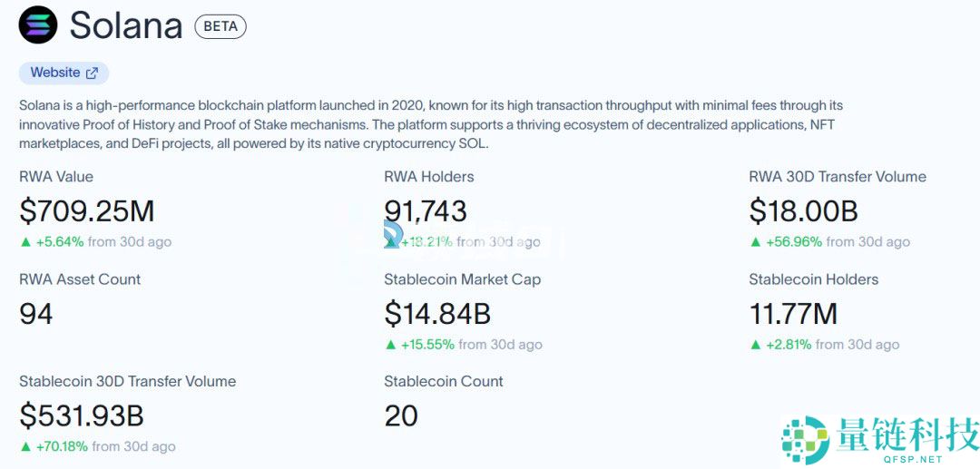Click the green arrow under Stablecoin Market Cap
The width and height of the screenshot is (980, 469).
(390, 345)
